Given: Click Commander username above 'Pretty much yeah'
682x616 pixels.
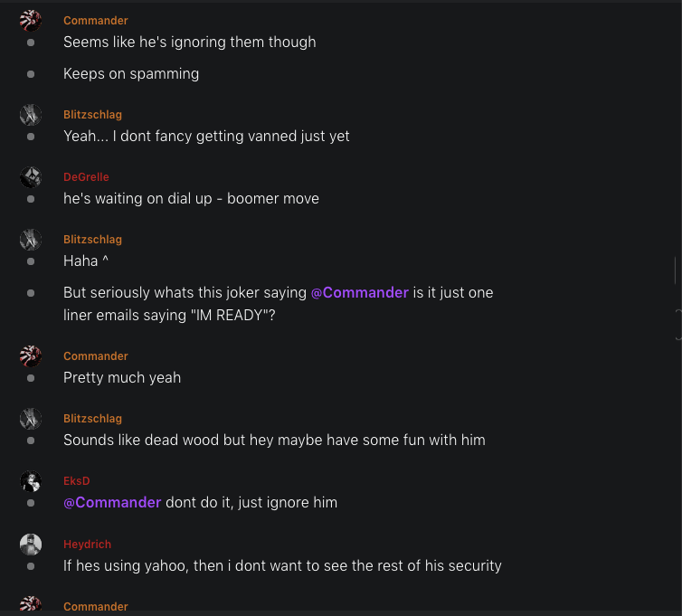Looking at the screenshot, I should pos(96,356).
